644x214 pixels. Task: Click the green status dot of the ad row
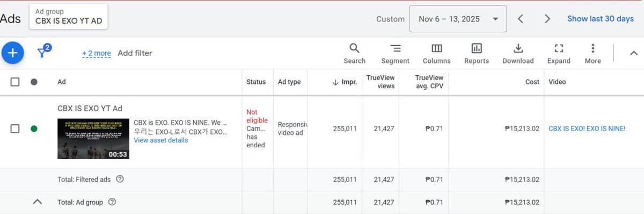click(34, 129)
